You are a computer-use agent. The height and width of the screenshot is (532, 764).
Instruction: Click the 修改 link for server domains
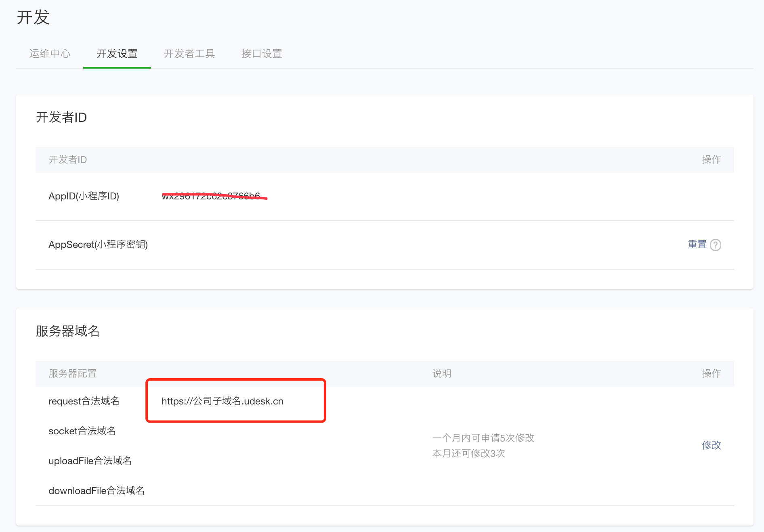point(711,445)
